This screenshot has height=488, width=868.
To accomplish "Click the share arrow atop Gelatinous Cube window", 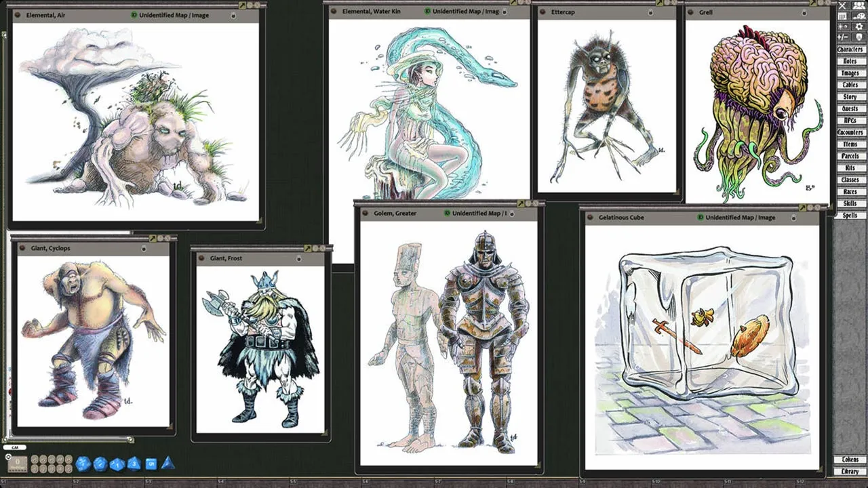I will 804,209.
